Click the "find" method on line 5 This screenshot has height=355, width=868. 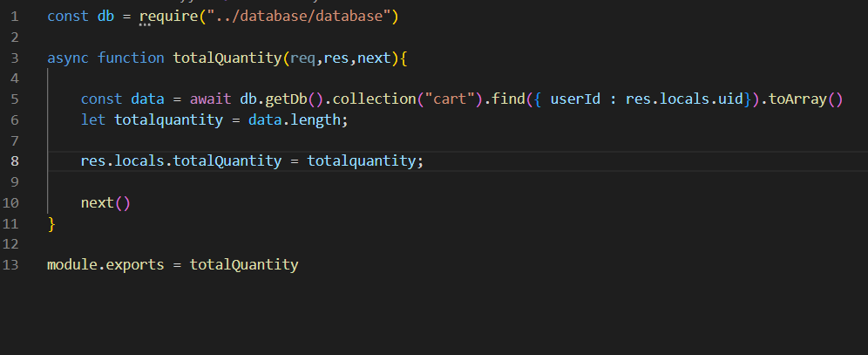(x=509, y=99)
